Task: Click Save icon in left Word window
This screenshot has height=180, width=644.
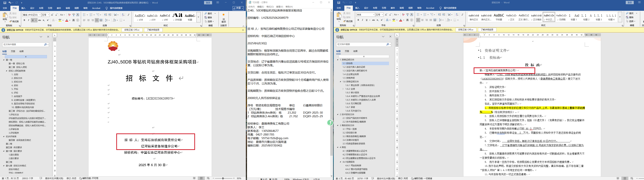Action: click(5, 3)
